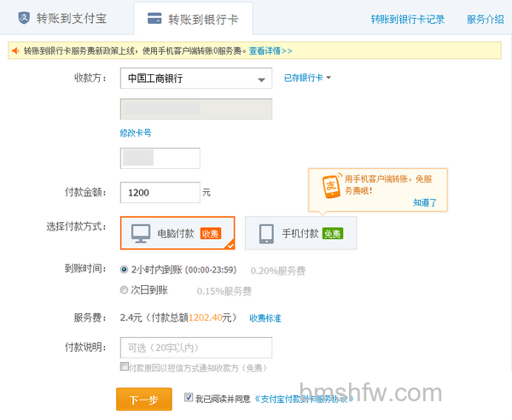Choose 电脑付款 payment method
512x420 pixels.
tap(177, 233)
